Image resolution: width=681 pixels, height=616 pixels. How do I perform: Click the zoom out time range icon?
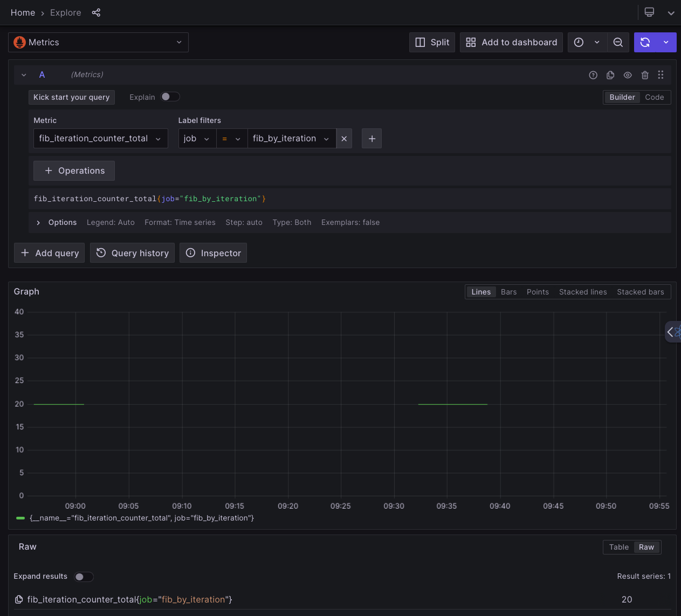coord(618,42)
